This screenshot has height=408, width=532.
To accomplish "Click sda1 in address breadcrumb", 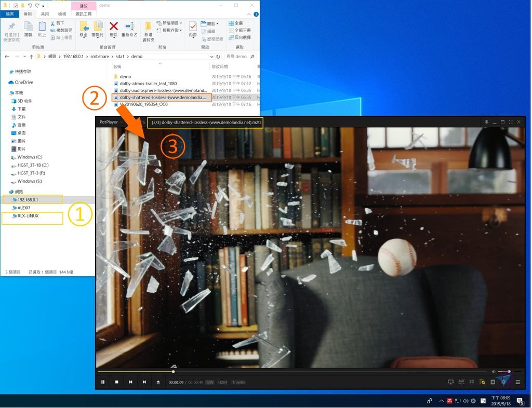I will pyautogui.click(x=120, y=57).
